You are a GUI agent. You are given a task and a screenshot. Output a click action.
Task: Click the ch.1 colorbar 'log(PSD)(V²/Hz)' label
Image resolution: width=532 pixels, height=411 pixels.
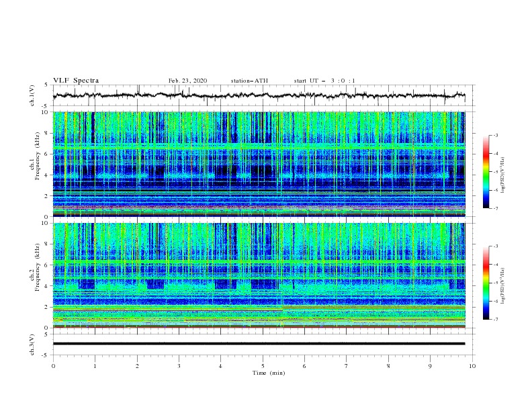[x=503, y=175]
